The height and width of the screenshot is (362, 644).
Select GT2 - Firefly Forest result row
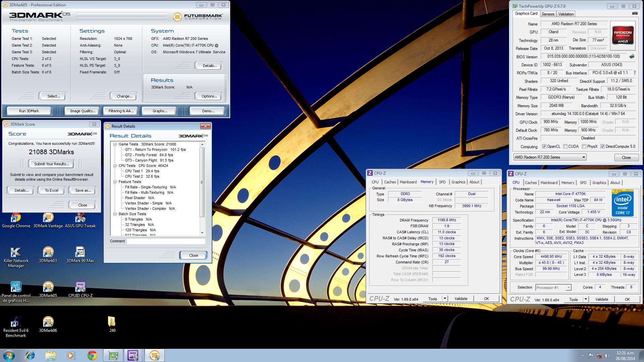149,155
